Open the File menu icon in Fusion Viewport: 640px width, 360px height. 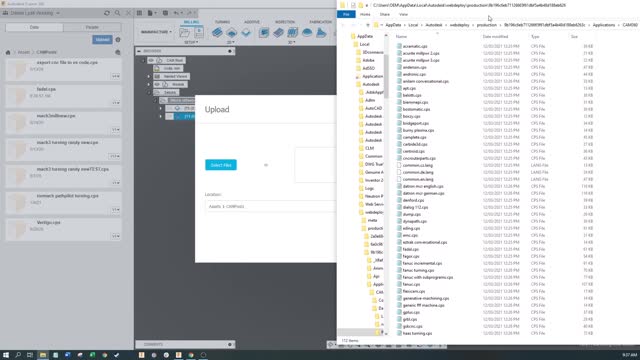151,13
